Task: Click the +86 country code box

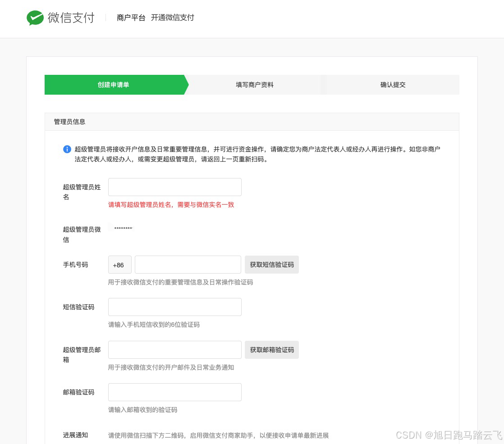Action: 119,265
